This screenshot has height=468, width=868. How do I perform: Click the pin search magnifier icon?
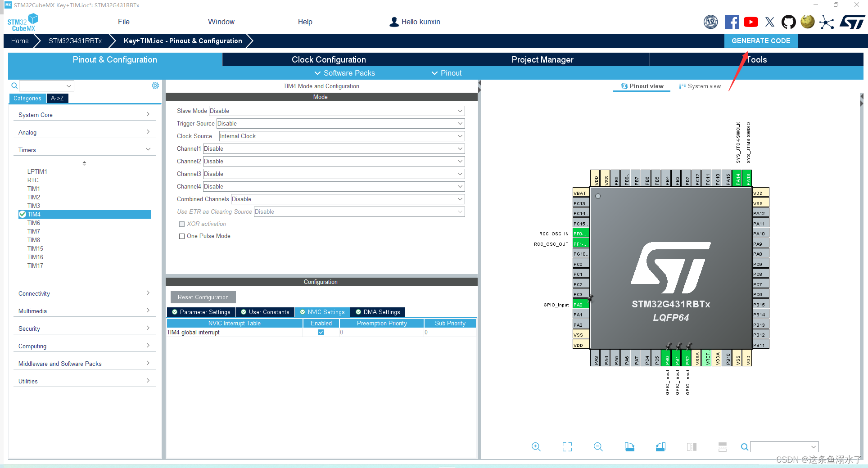tap(745, 447)
